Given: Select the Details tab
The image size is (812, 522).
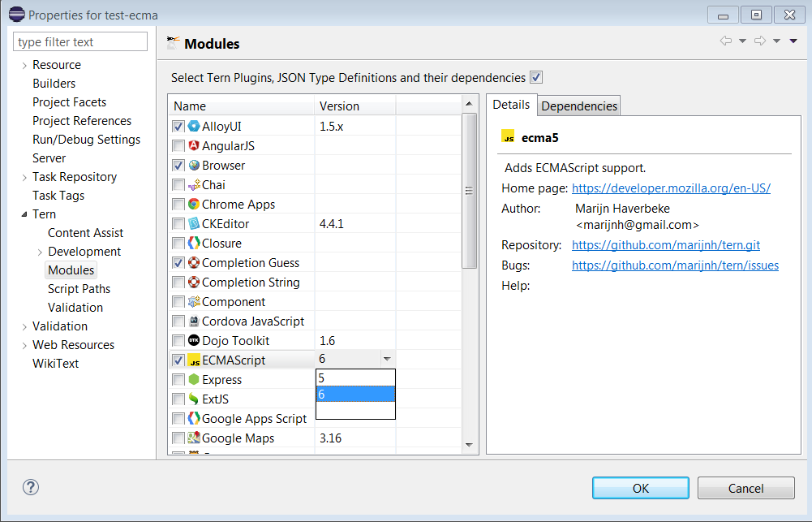Looking at the screenshot, I should click(x=512, y=105).
